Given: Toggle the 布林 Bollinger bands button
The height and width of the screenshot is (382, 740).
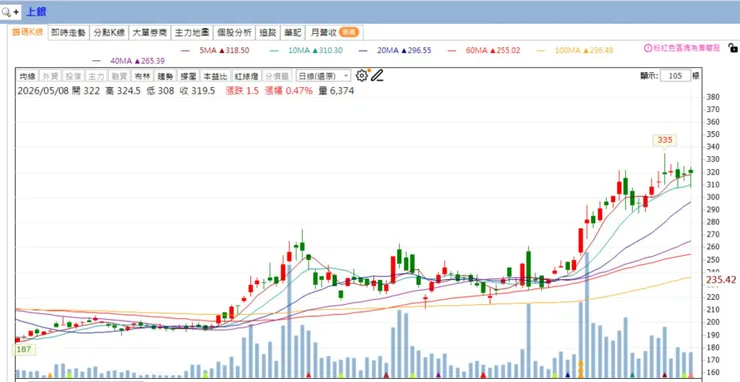Looking at the screenshot, I should click(x=142, y=76).
